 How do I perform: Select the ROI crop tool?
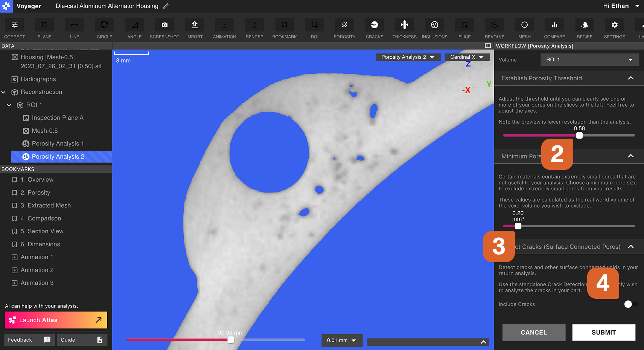[x=315, y=25]
